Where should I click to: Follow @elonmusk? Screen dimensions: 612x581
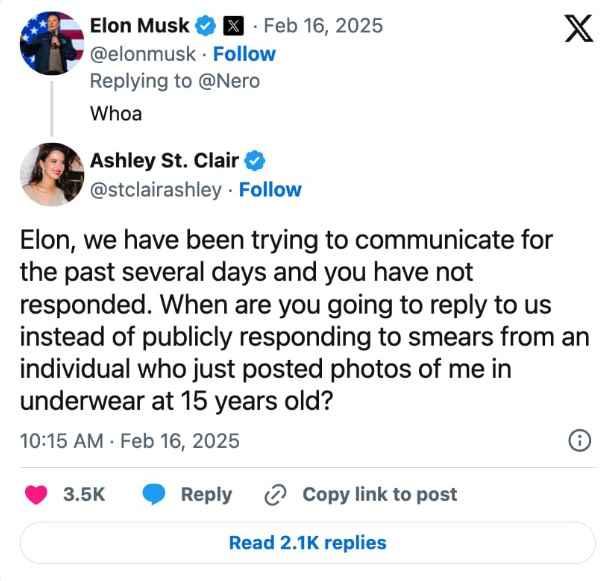(x=244, y=54)
